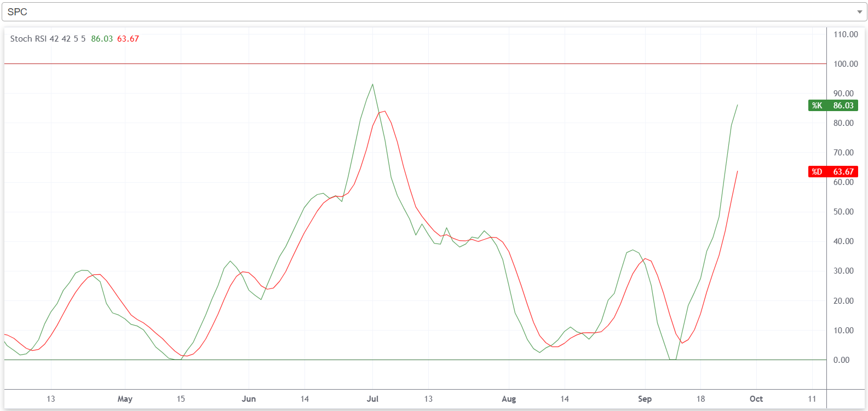The image size is (868, 411).
Task: Select the red 63.67 legend value
Action: click(128, 39)
